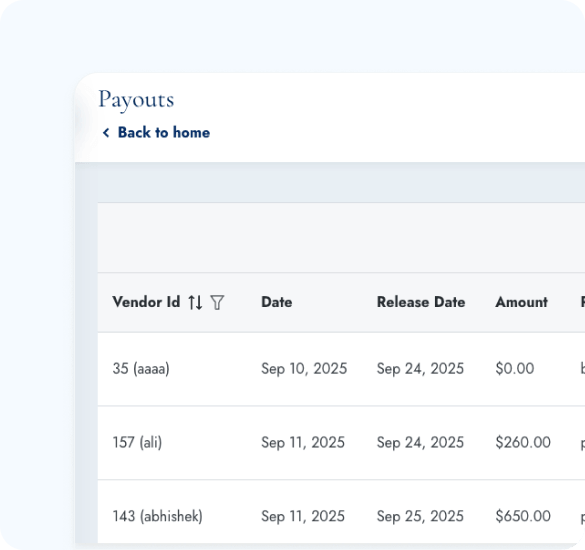Click the Amount column header
The height and width of the screenshot is (550, 585).
(x=522, y=302)
